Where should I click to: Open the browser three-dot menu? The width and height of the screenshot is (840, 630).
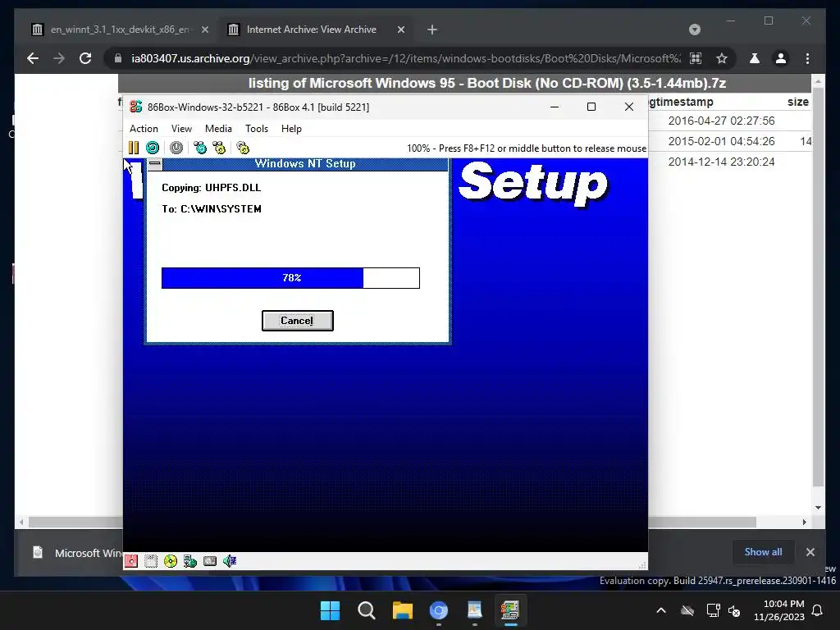(807, 58)
